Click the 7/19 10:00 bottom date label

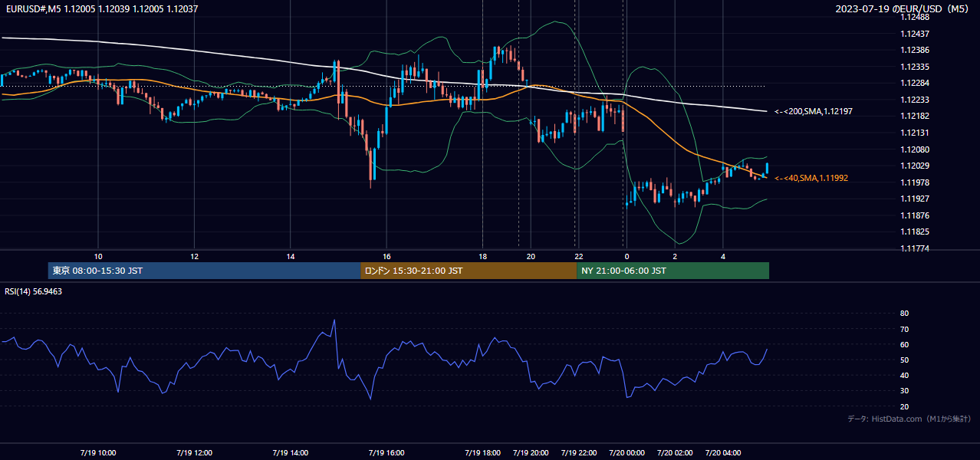tap(97, 453)
